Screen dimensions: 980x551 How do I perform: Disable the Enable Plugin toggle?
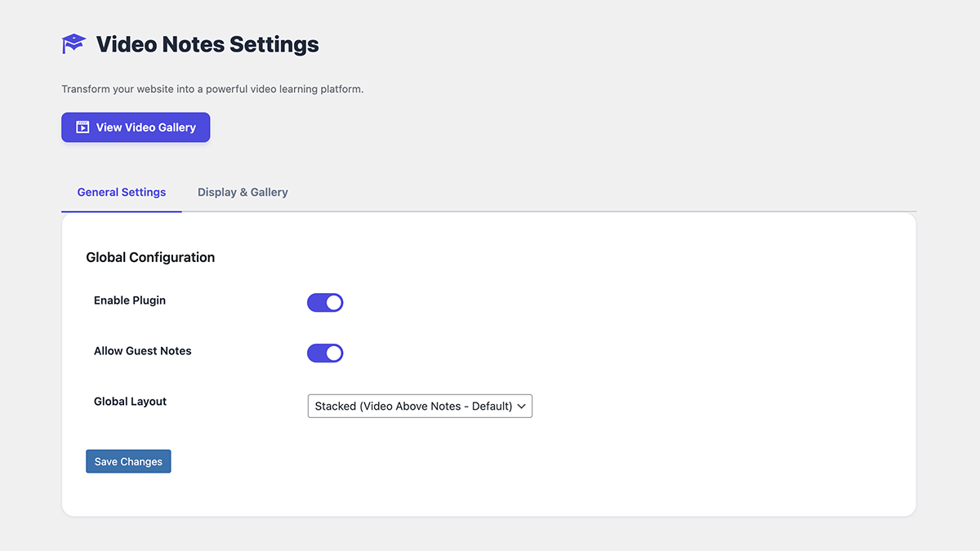(325, 302)
